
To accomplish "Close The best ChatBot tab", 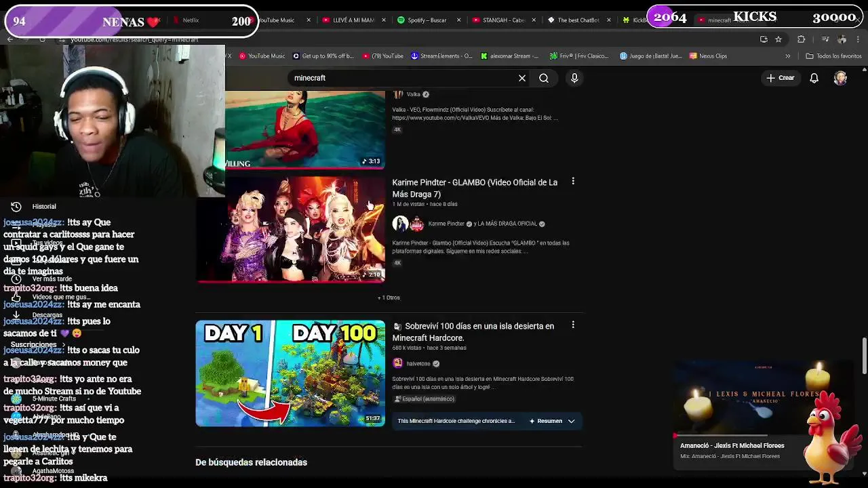I will 608,20.
